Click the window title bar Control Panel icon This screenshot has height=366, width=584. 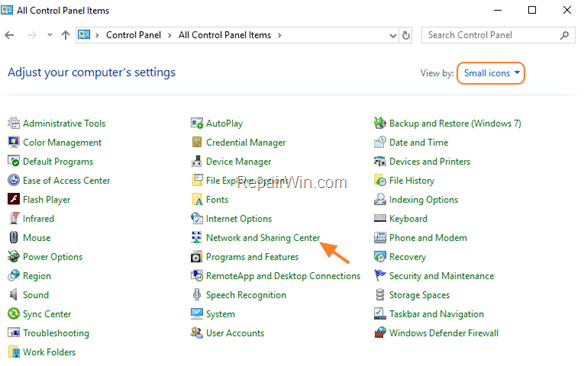tap(7, 9)
